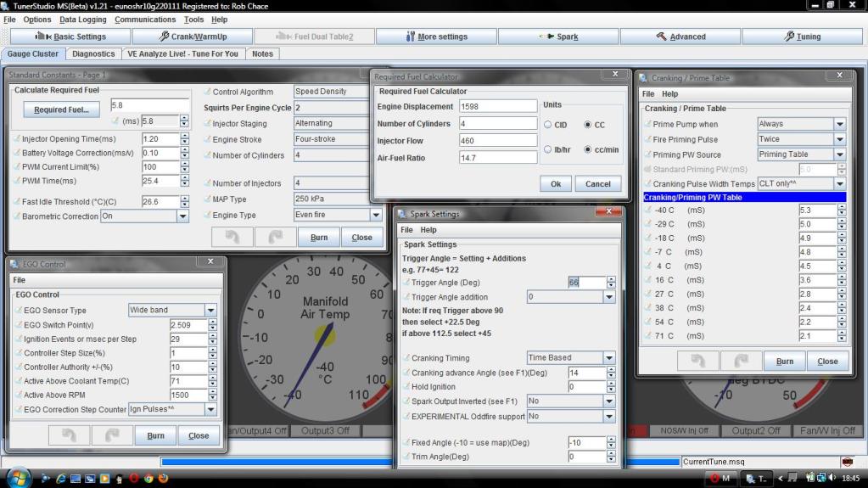Click the Engine Displacement input field
Image resolution: width=868 pixels, height=488 pixels.
tap(497, 106)
